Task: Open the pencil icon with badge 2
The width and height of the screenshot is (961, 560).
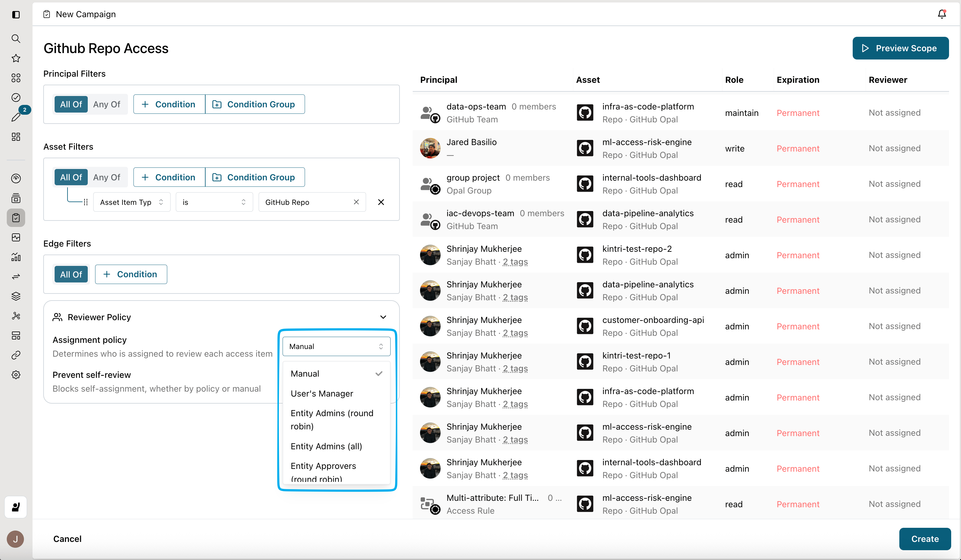Action: coord(16,117)
